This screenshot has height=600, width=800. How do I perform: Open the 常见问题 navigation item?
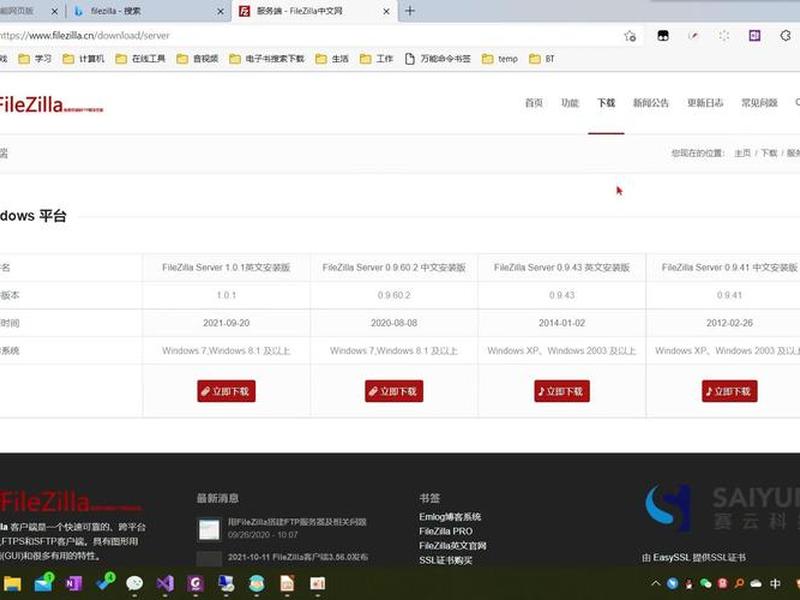(759, 103)
